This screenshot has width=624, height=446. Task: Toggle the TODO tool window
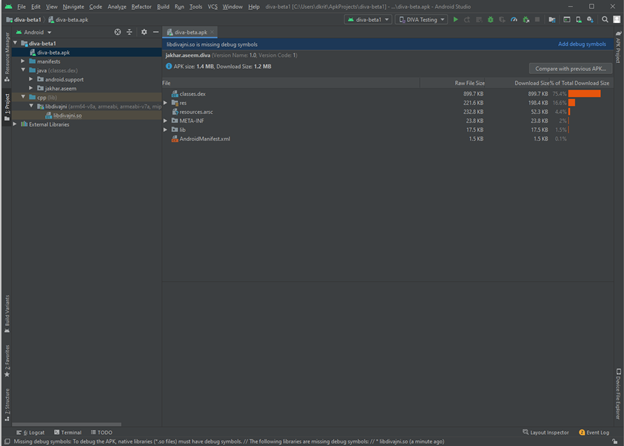pos(101,432)
